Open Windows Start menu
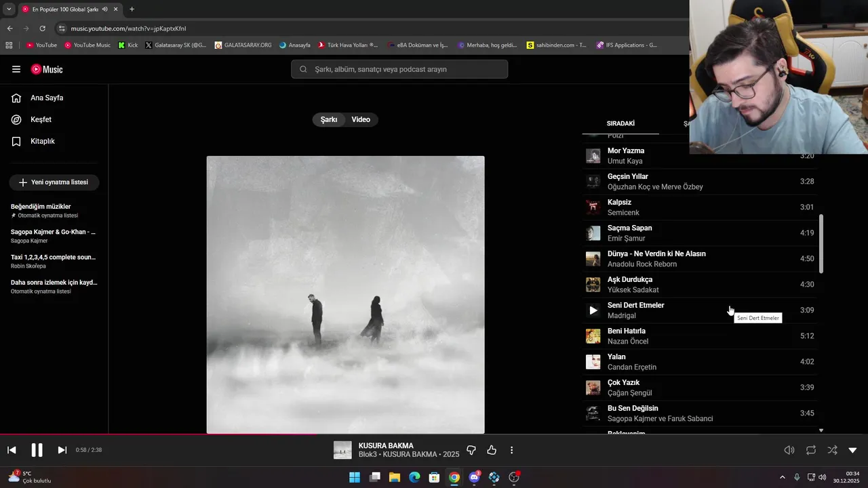The width and height of the screenshot is (868, 488). [x=355, y=477]
